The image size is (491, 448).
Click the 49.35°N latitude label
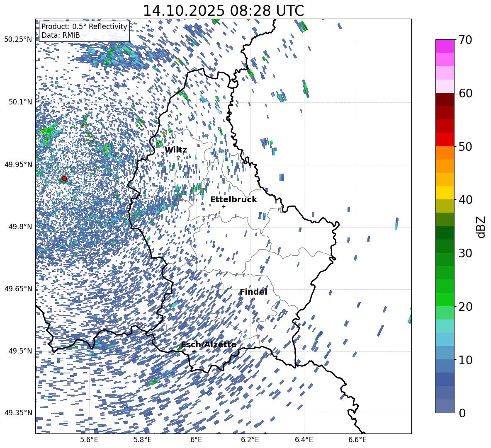[x=19, y=413]
